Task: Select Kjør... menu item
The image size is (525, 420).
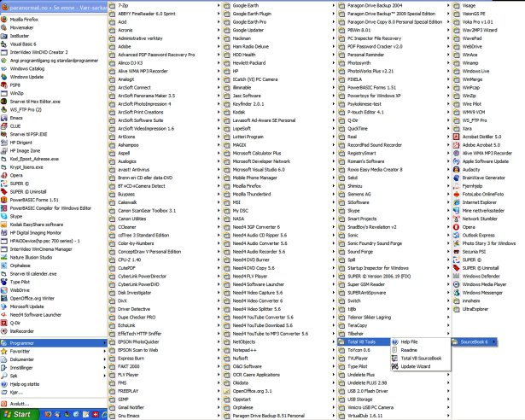Action: coord(54,392)
